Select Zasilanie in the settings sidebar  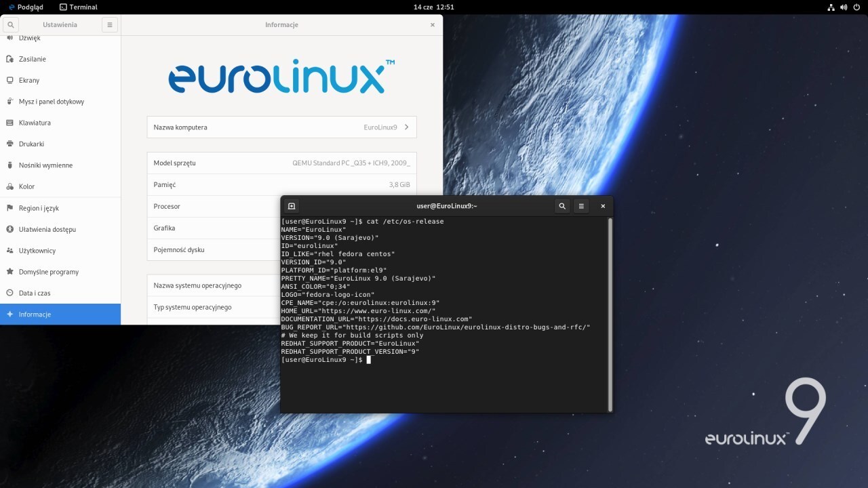[60, 59]
